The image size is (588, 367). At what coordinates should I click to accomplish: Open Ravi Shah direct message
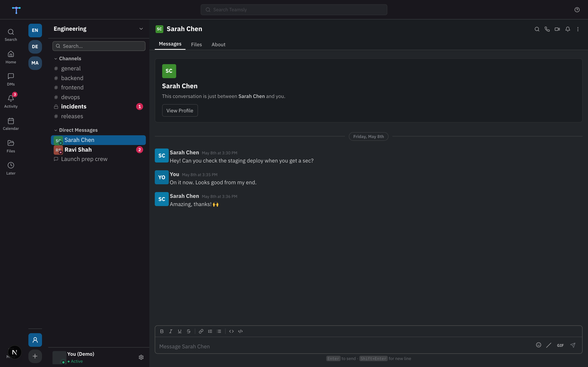[98, 150]
